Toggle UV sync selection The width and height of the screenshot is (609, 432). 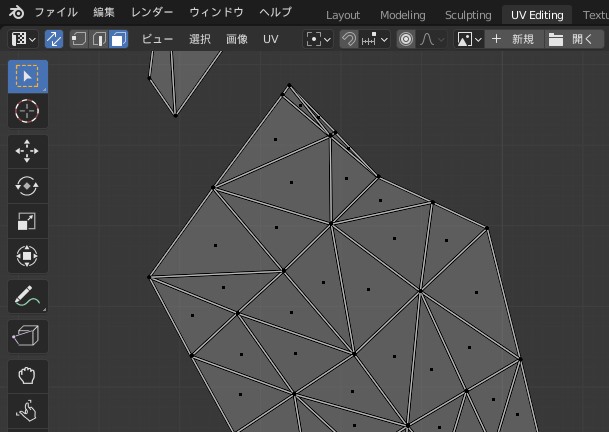pyautogui.click(x=53, y=39)
